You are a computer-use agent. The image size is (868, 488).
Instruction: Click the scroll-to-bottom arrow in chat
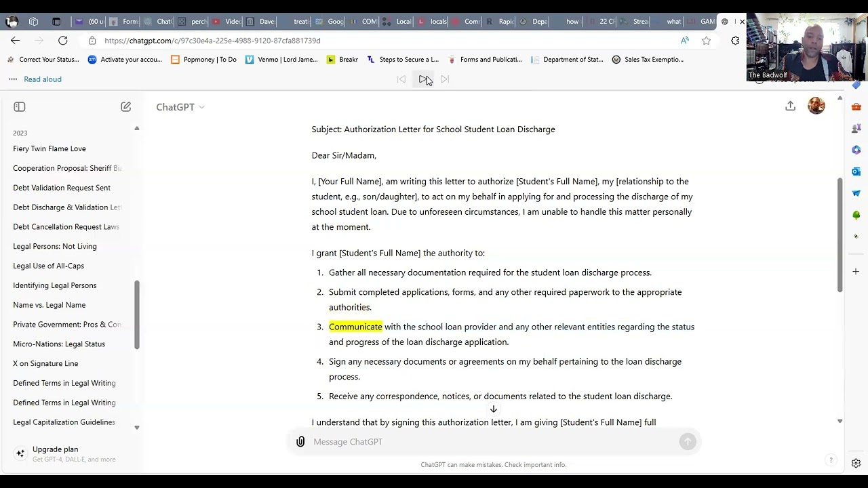[494, 409]
